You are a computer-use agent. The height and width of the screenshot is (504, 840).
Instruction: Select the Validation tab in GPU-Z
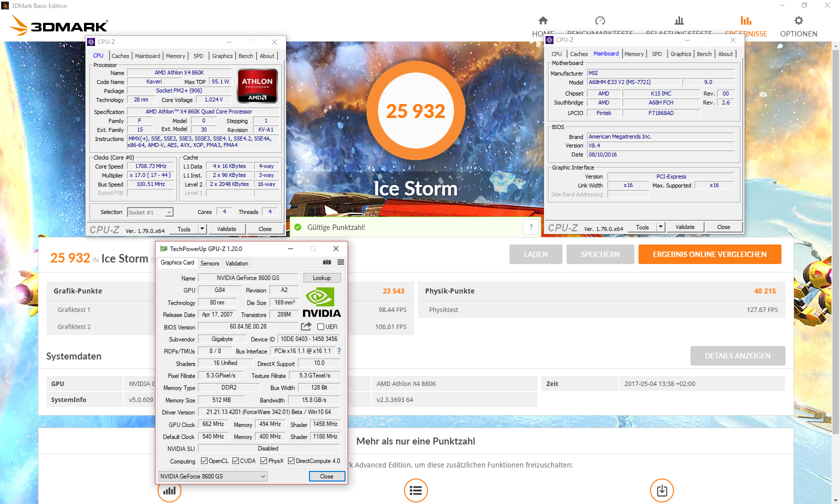click(x=236, y=263)
